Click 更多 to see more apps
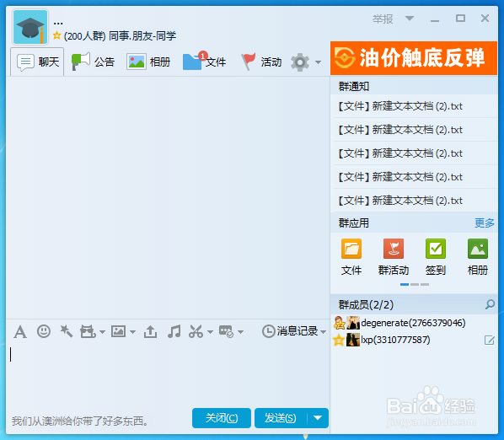Screen dimensions: 504x440 click(x=484, y=223)
